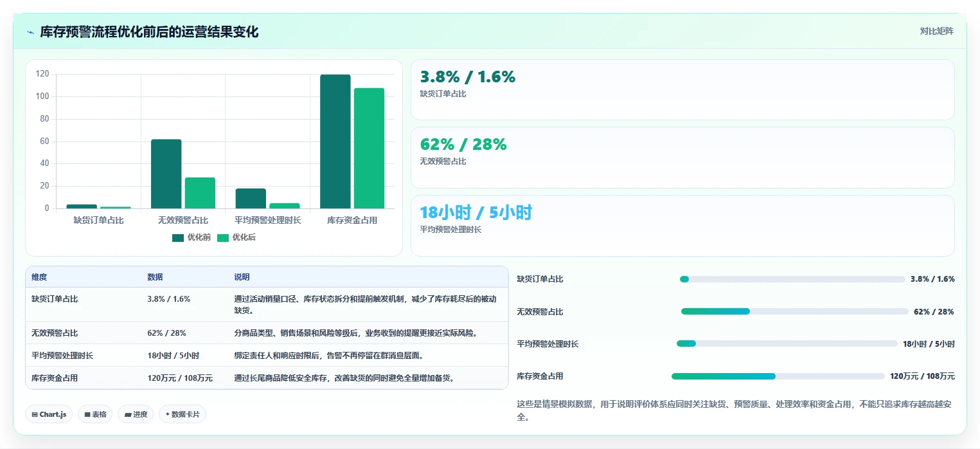This screenshot has width=980, height=449.
Task: Select the 库存资金占用 progress bar
Action: [x=778, y=376]
